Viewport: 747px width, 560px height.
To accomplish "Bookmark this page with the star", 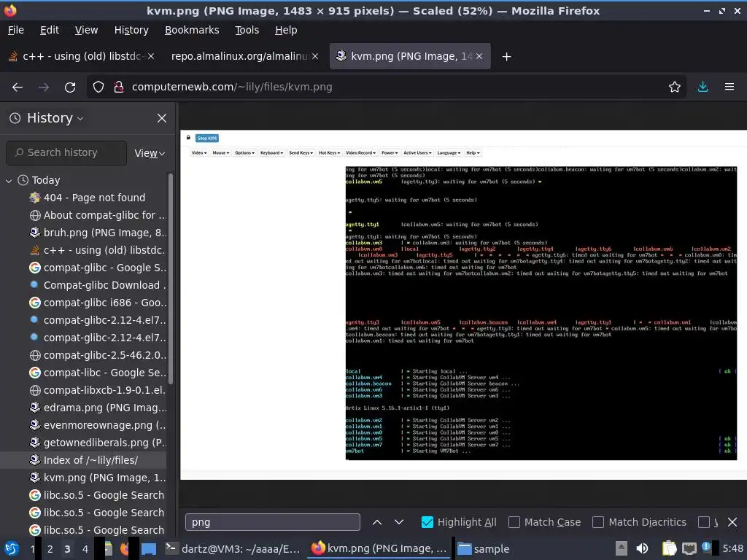I will (675, 87).
